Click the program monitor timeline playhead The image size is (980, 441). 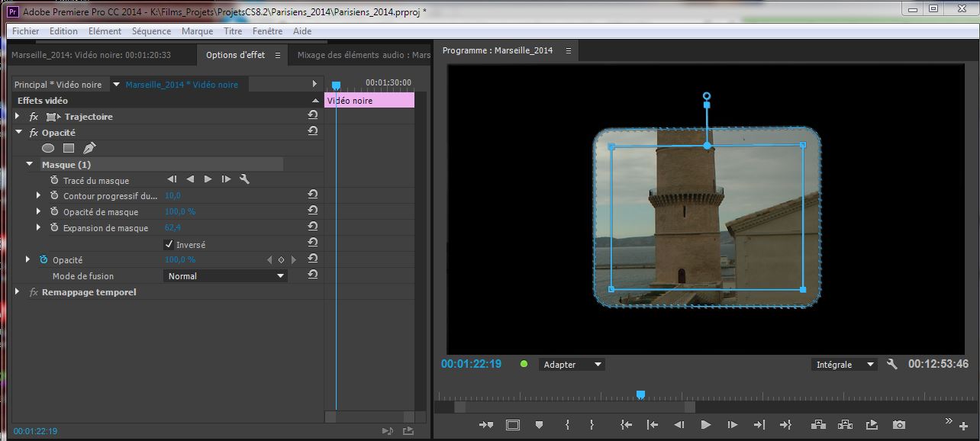(x=640, y=394)
